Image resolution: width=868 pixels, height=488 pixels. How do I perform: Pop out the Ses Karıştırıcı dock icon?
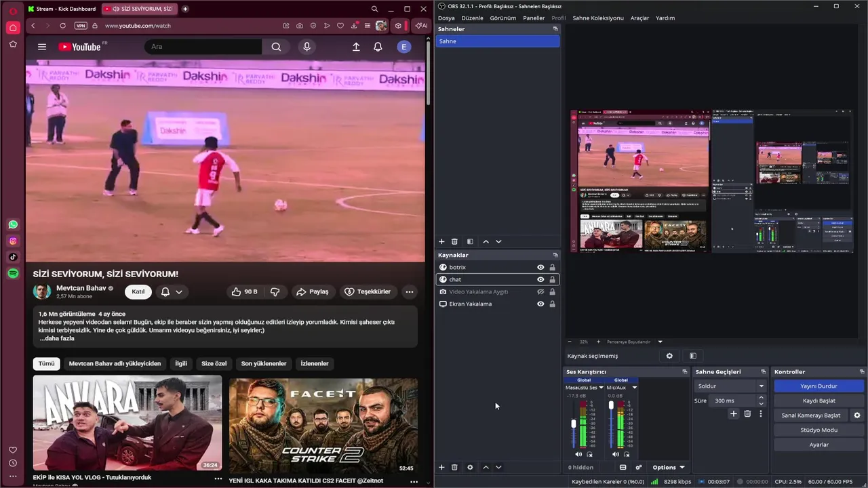tap(685, 371)
